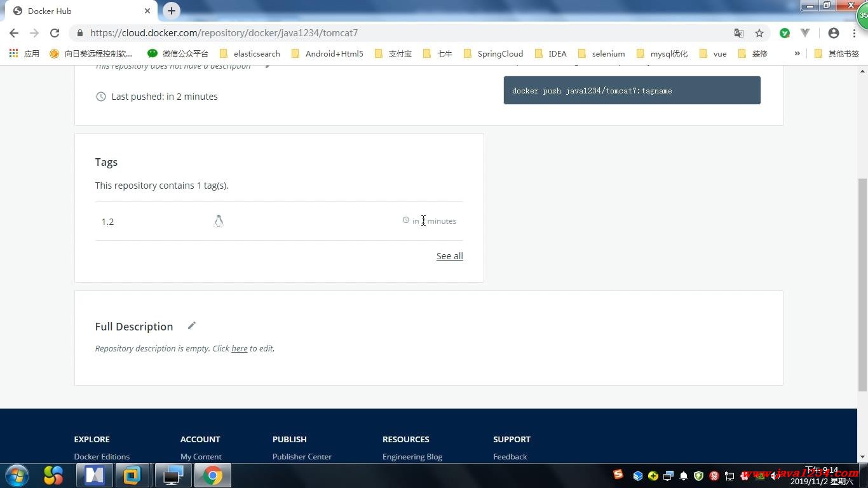This screenshot has width=868, height=488.
Task: Open the Android+Html5 bookmark folder
Action: 327,53
